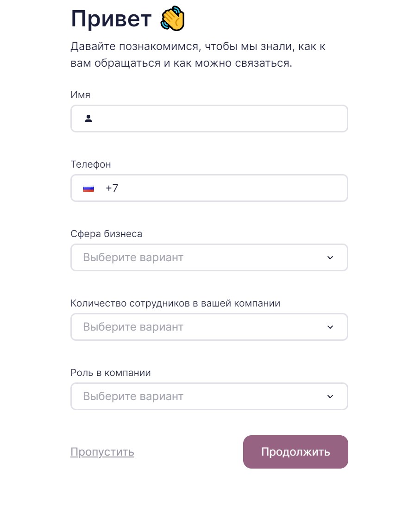
Task: Click the Количество сотрудников в вашей компании label
Action: click(x=176, y=303)
